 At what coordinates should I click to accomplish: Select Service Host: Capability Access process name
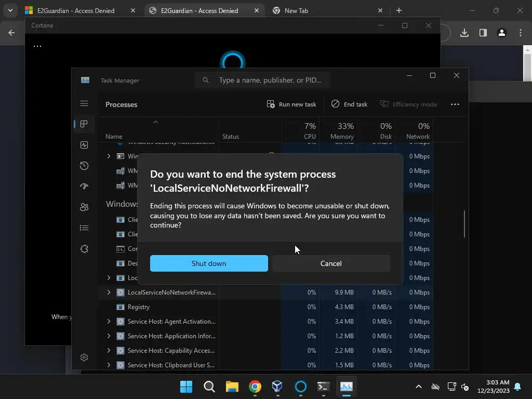[171, 351]
